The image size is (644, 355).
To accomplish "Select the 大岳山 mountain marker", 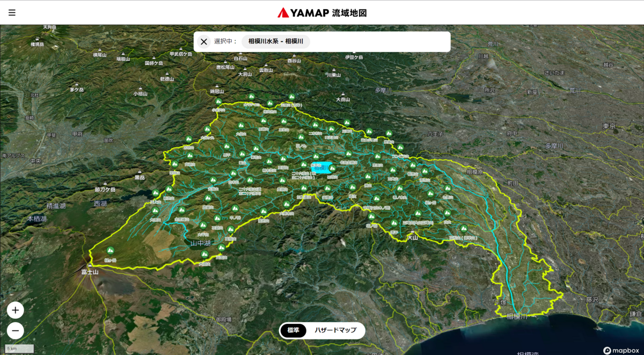I will 343,97.
